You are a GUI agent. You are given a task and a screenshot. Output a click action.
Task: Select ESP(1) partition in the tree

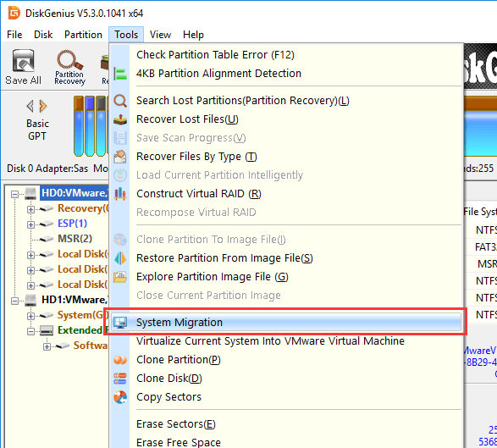coord(72,224)
